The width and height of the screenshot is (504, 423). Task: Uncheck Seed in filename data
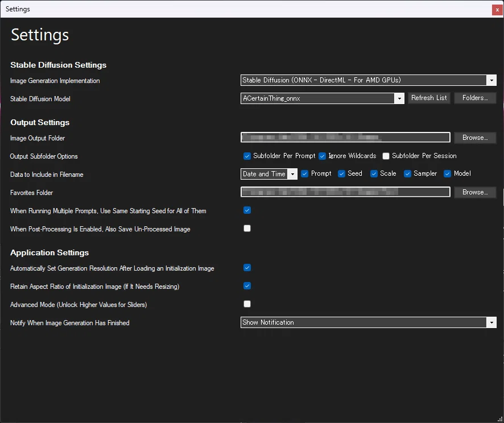341,174
